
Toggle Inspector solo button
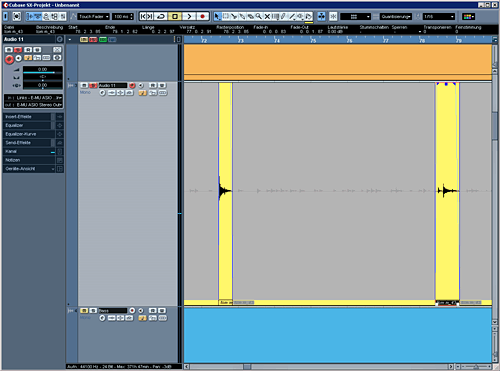18,50
